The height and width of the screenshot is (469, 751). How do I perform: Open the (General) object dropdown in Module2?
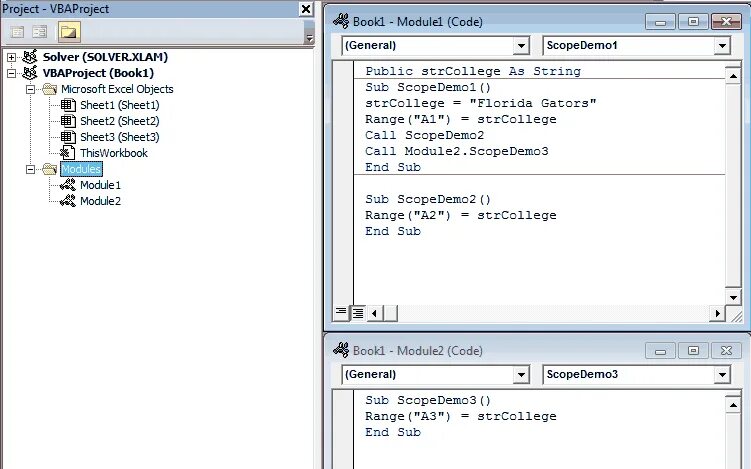[521, 375]
